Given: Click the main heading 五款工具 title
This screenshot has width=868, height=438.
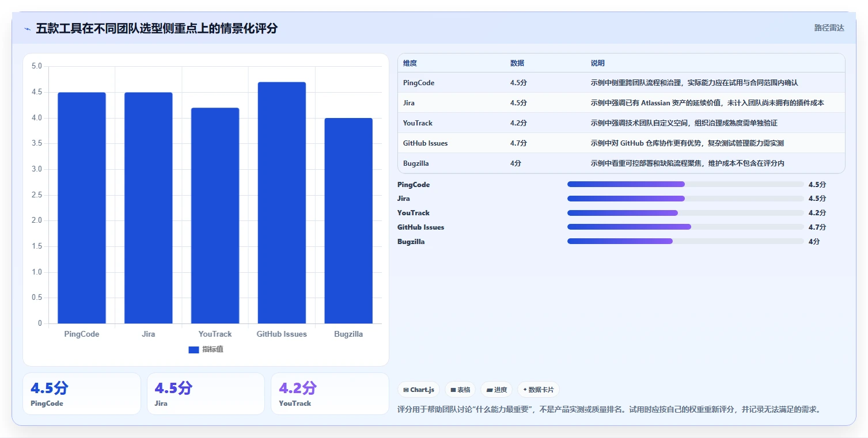Looking at the screenshot, I should coord(157,28).
